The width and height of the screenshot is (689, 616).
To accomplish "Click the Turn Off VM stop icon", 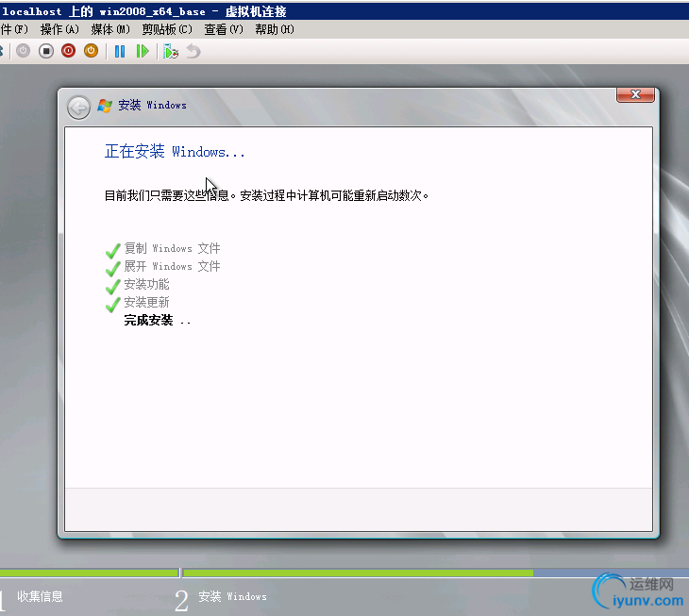I will (46, 51).
